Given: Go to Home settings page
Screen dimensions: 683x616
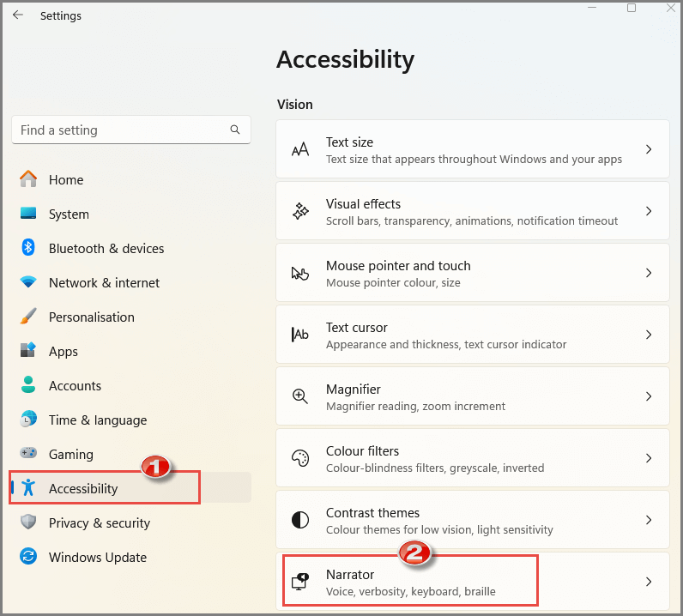Looking at the screenshot, I should (130, 179).
